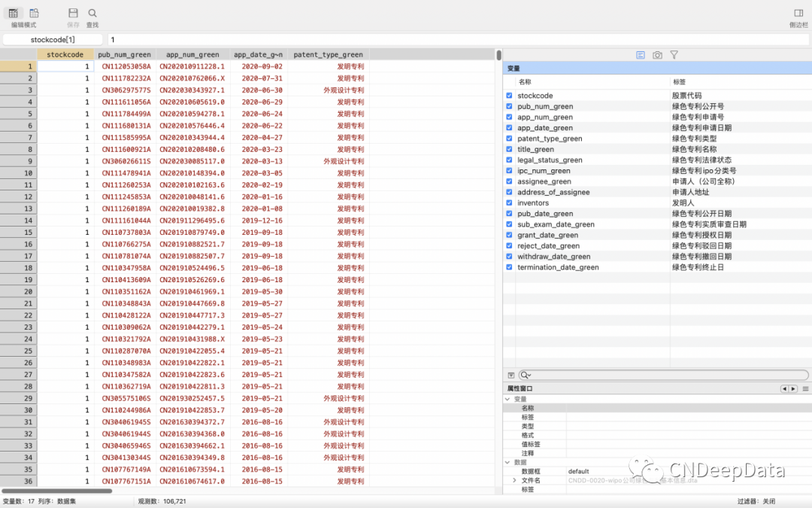This screenshot has width=812, height=508.
Task: Click cell CN107767151A
Action: [126, 481]
